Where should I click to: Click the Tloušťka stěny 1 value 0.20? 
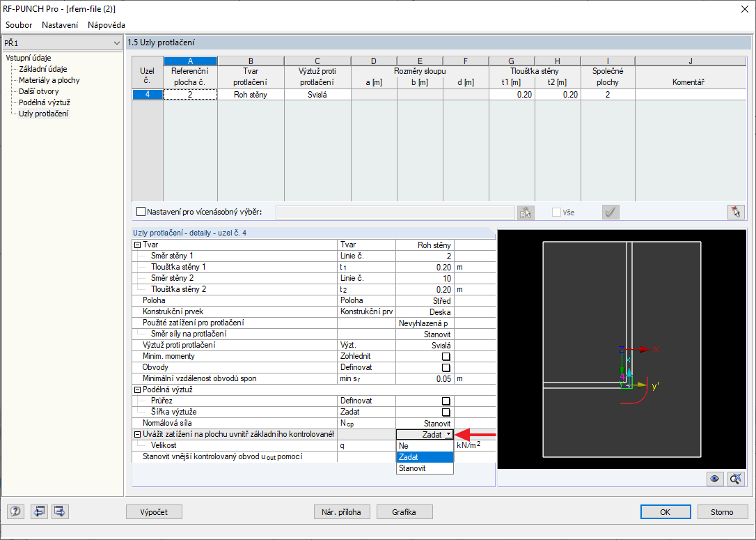pos(425,268)
